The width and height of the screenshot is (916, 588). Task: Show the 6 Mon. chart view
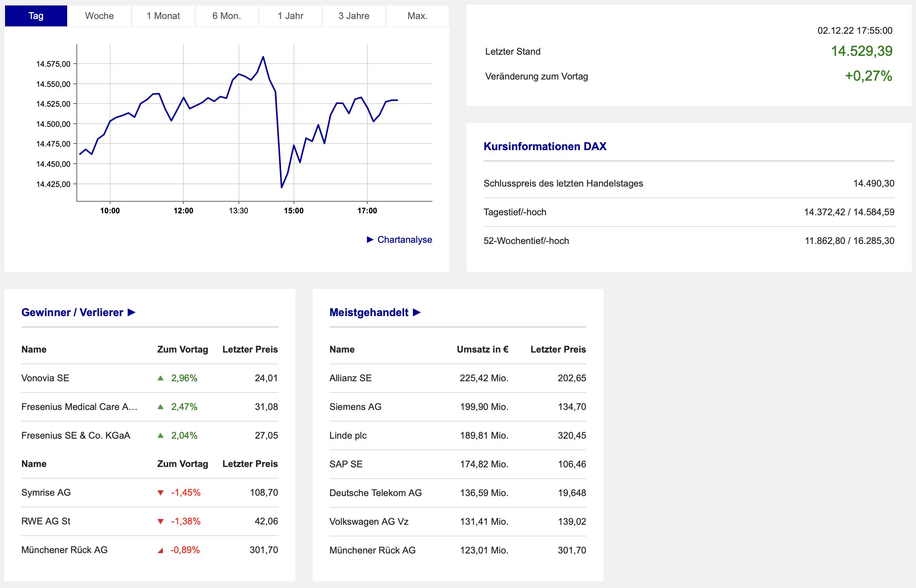click(226, 16)
